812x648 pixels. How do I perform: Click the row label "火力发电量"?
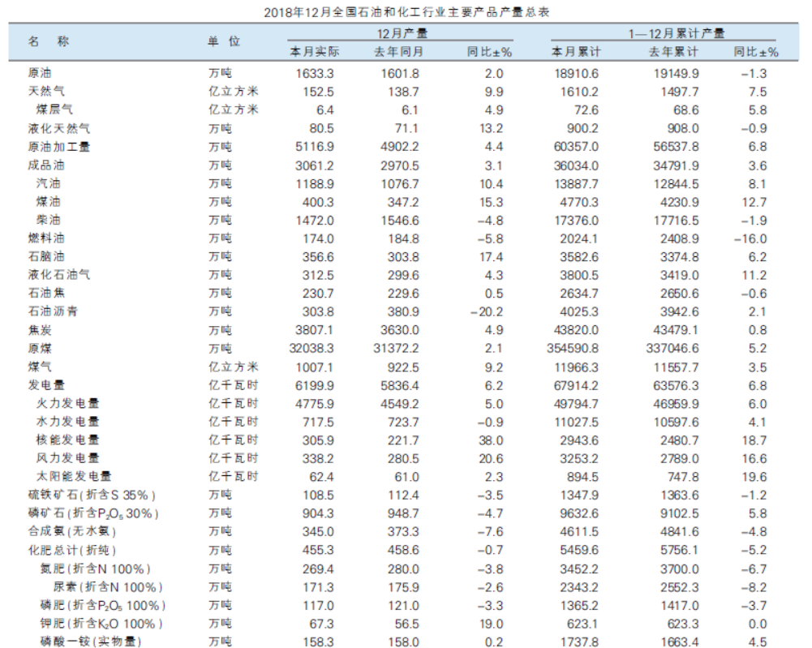pyautogui.click(x=67, y=403)
